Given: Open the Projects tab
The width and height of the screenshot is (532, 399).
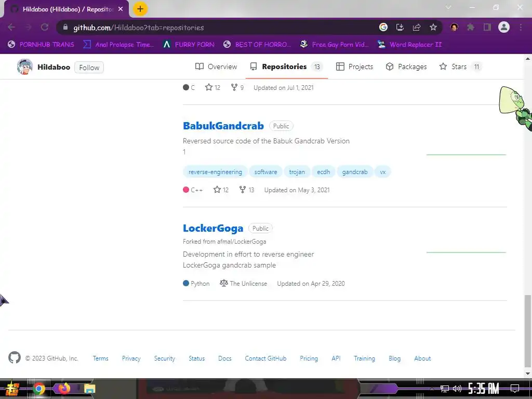Looking at the screenshot, I should (x=354, y=66).
